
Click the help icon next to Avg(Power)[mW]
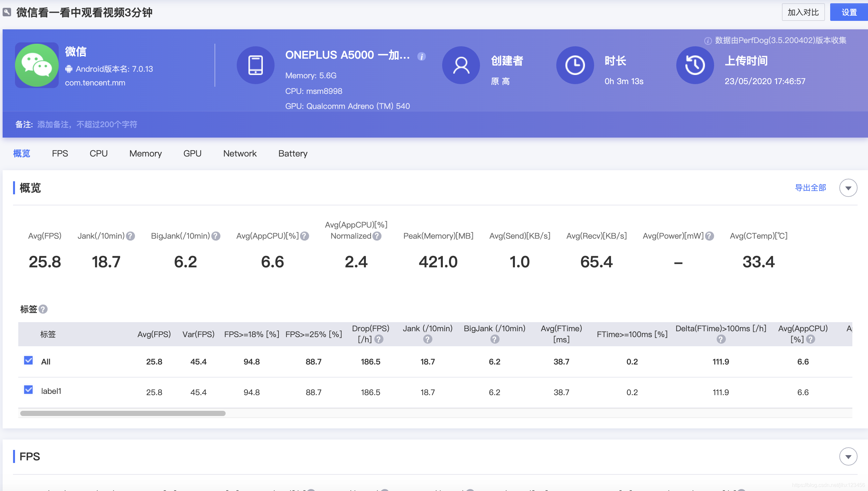coord(710,236)
